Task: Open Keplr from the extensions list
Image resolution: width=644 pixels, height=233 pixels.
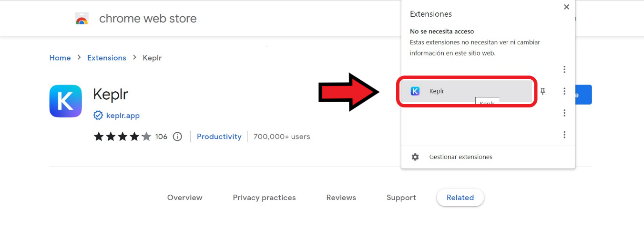Action: 466,91
